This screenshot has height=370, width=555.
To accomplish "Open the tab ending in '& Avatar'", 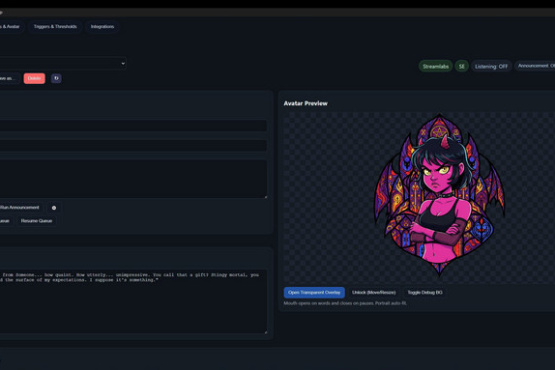I will (11, 27).
